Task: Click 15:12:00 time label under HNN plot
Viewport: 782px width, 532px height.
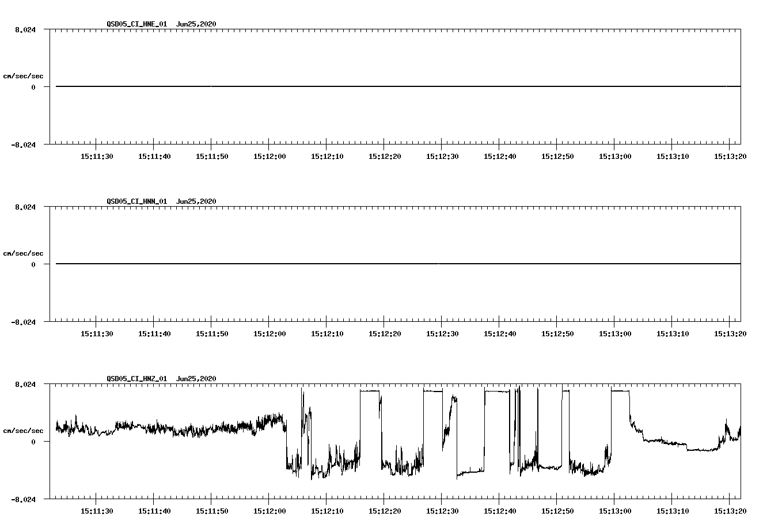Action: tap(269, 334)
